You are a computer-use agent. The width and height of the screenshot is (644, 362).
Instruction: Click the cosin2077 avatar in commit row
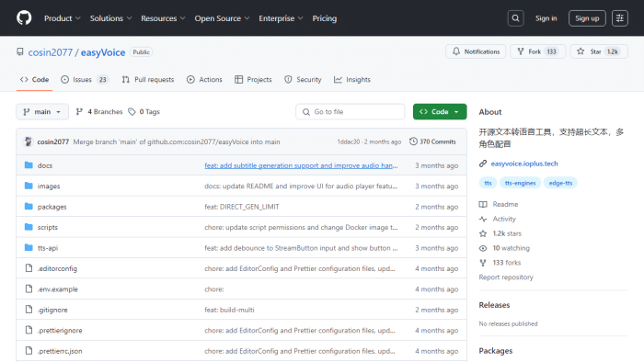[x=28, y=141]
